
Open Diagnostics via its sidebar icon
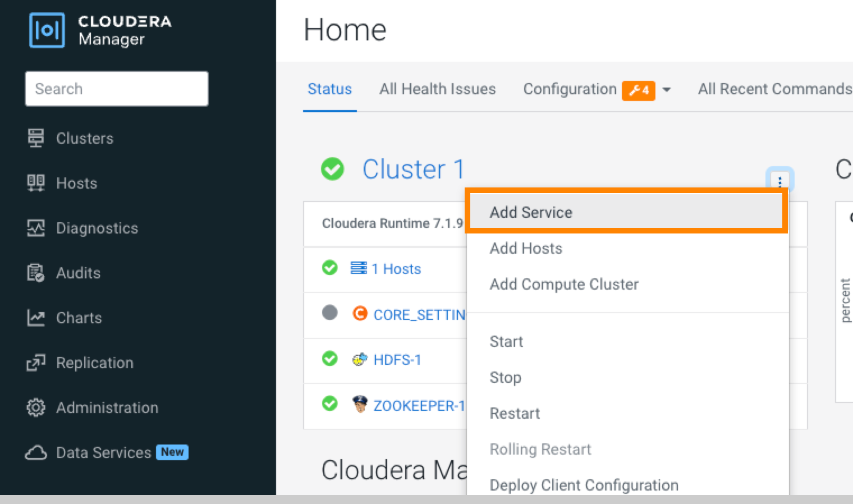(x=36, y=228)
